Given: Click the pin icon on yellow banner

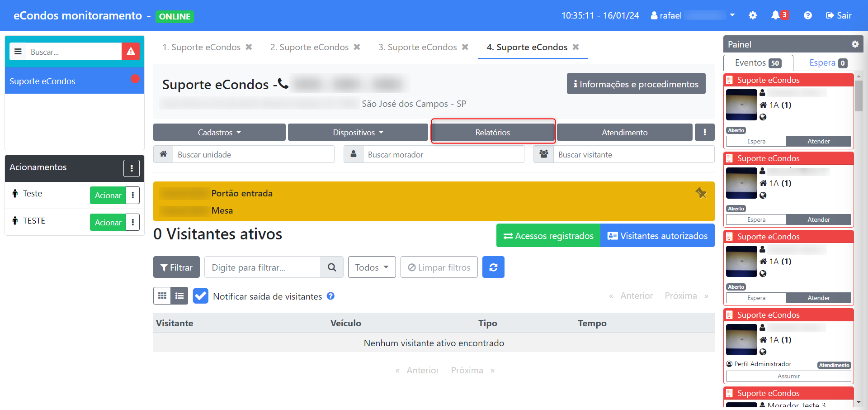Looking at the screenshot, I should click(x=701, y=193).
